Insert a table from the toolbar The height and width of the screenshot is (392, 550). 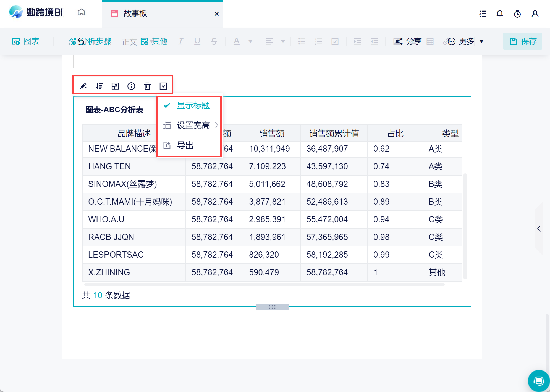tap(430, 41)
